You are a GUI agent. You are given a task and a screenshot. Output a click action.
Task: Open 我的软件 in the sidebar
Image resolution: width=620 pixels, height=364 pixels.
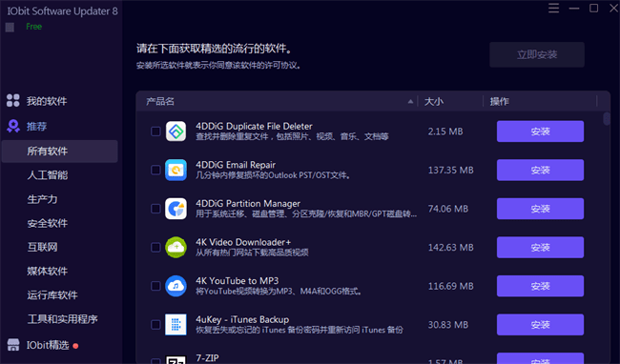point(47,101)
